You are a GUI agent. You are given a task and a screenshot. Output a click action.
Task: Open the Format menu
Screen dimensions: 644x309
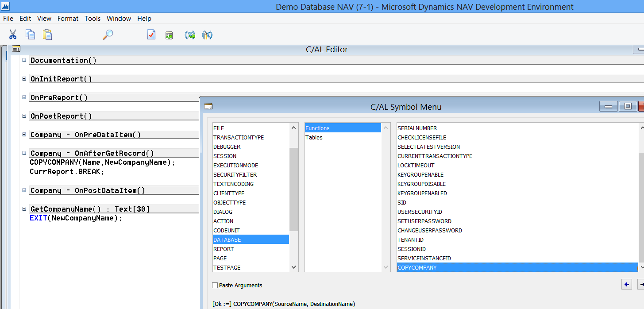click(x=68, y=19)
